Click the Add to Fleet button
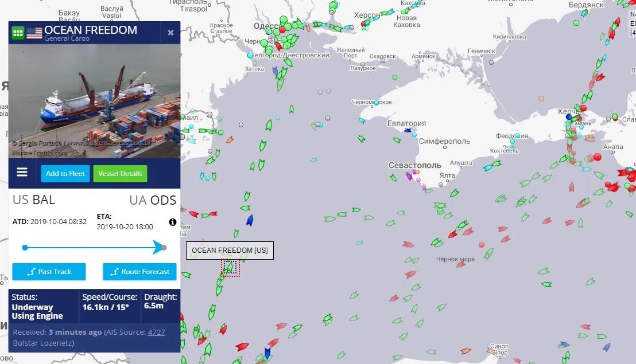Image resolution: width=636 pixels, height=364 pixels. pyautogui.click(x=65, y=174)
